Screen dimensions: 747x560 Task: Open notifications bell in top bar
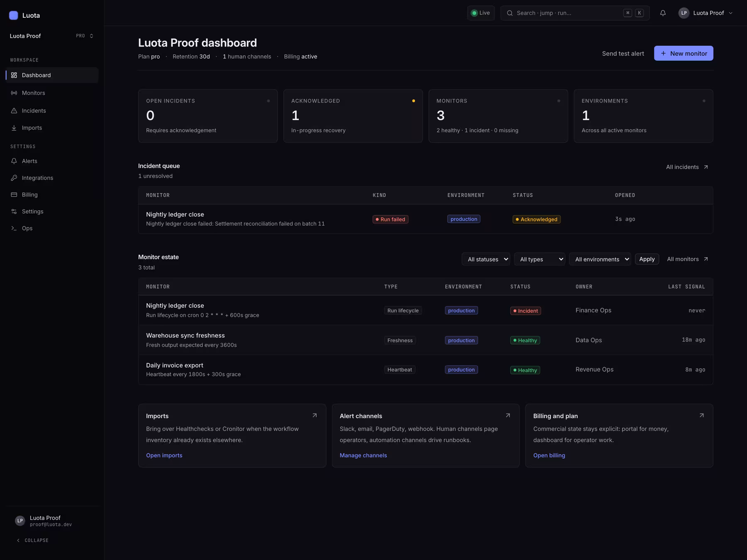tap(663, 13)
